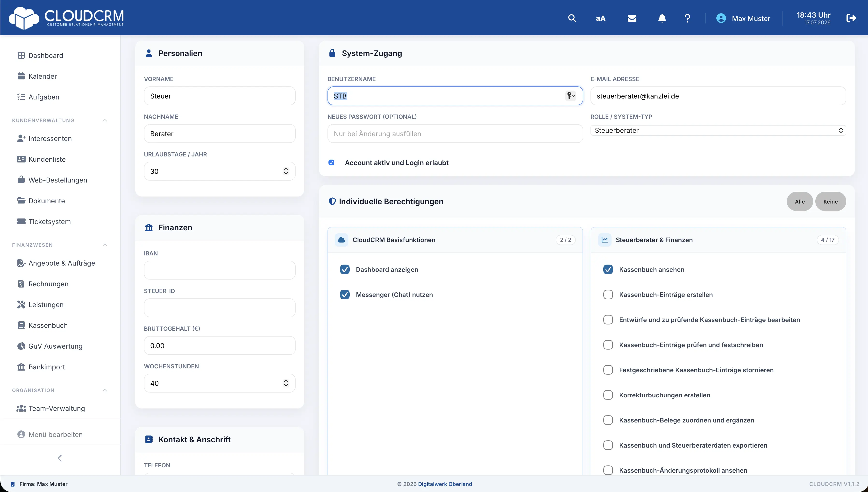Click the Rechnungen invoice icon
Viewport: 868px width, 492px height.
click(21, 283)
